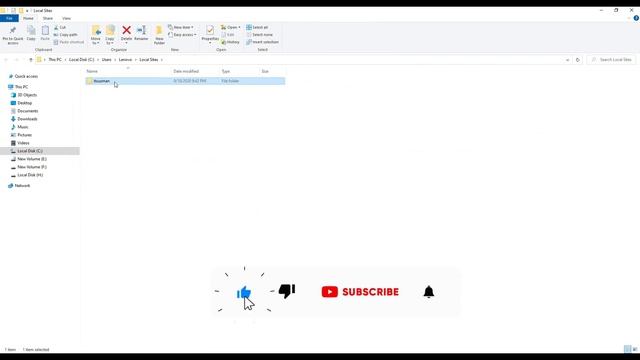Switch to the Home ribbon tab

pos(28,18)
